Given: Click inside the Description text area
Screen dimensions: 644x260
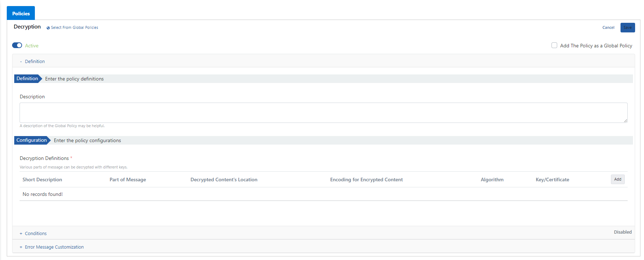Looking at the screenshot, I should [323, 113].
